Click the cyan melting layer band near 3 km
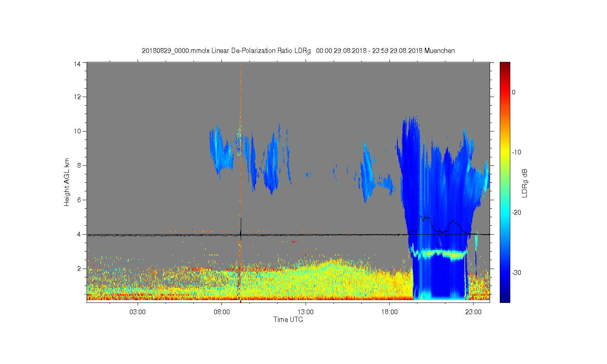Viewport: 607px width, 364px height. pos(439,254)
